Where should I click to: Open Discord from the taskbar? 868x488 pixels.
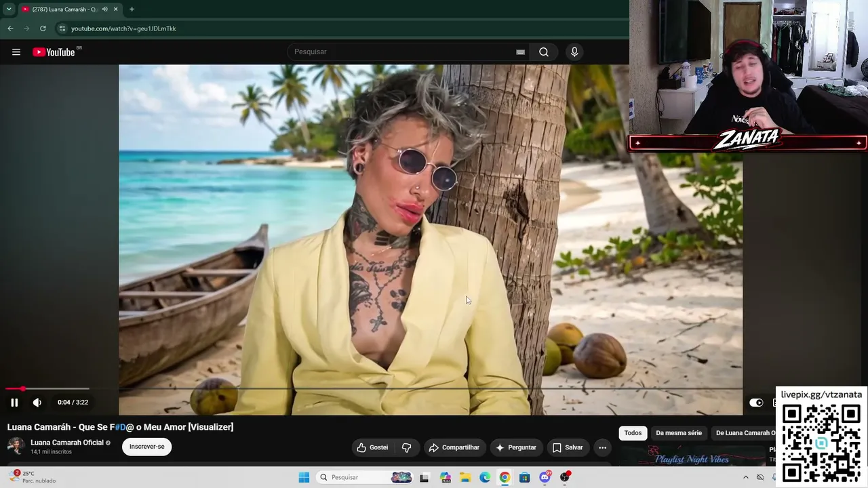(545, 477)
